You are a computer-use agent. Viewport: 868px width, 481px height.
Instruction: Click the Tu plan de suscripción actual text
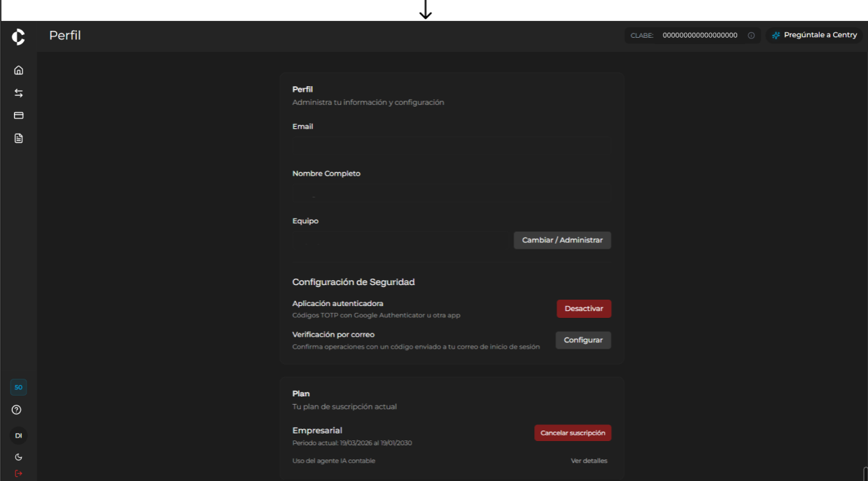[x=344, y=407]
